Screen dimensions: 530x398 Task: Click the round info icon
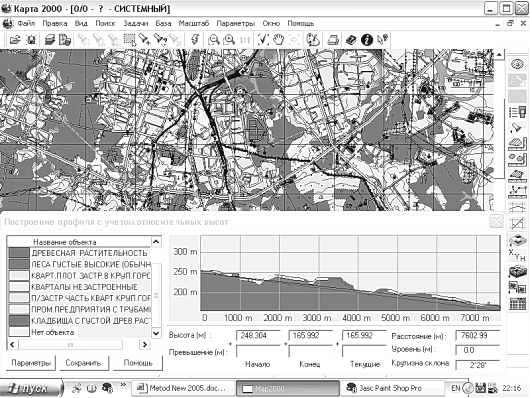pos(367,40)
